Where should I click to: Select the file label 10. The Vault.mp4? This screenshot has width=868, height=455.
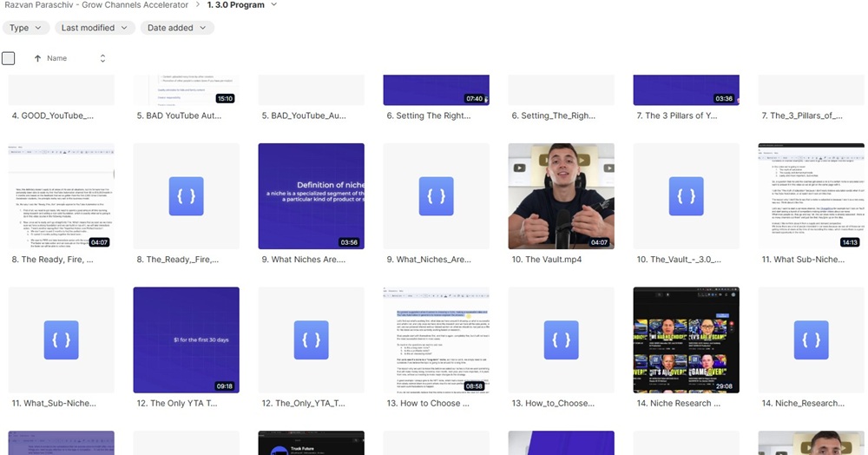point(546,260)
